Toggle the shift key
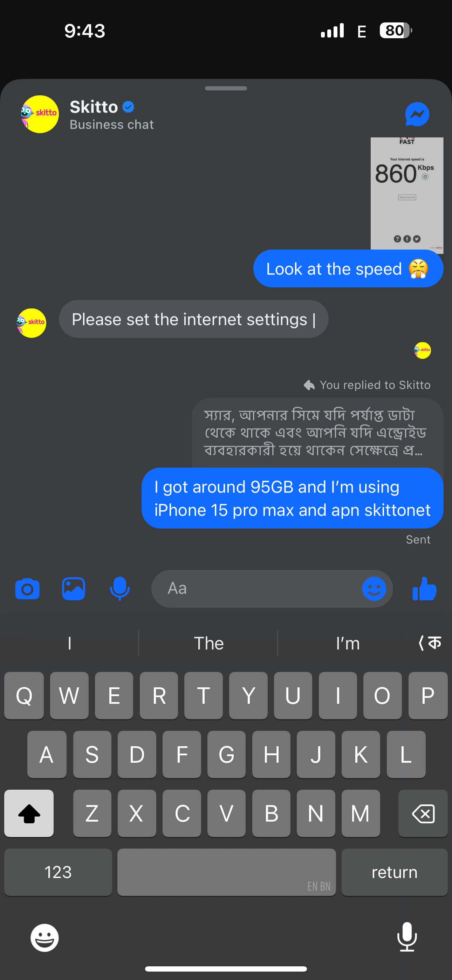This screenshot has height=980, width=452. coord(29,814)
